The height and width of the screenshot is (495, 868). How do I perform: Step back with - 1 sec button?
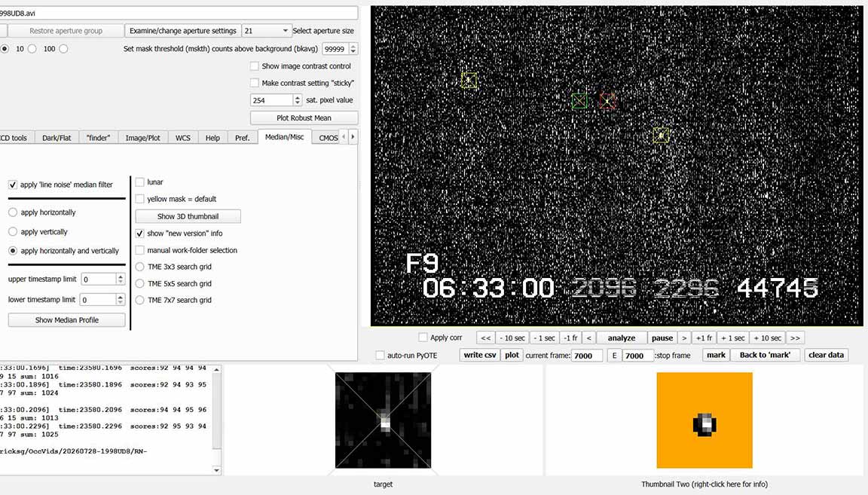pos(544,338)
